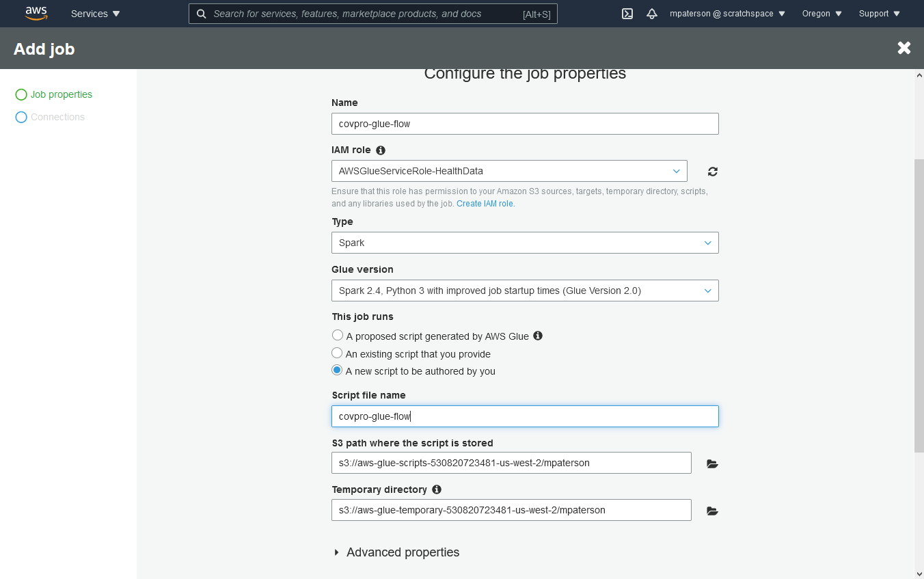Expand the Advanced properties section
Screen dimensions: 924x579
396,552
